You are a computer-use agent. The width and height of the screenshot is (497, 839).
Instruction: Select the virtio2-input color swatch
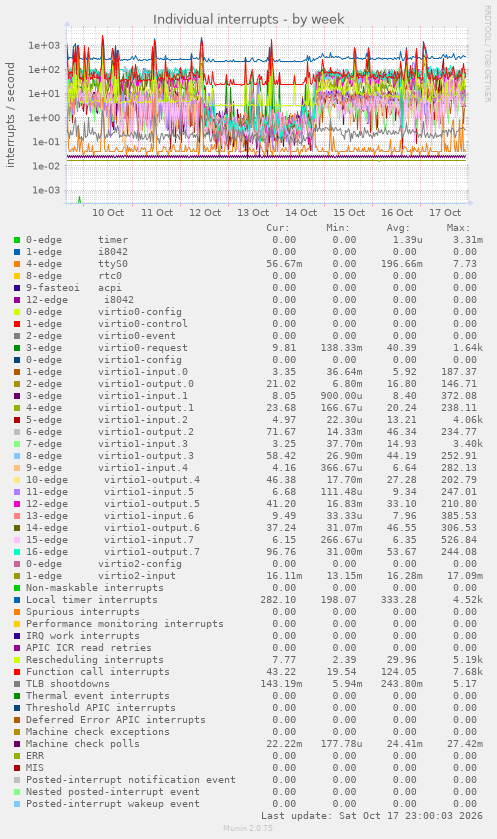tap(17, 576)
